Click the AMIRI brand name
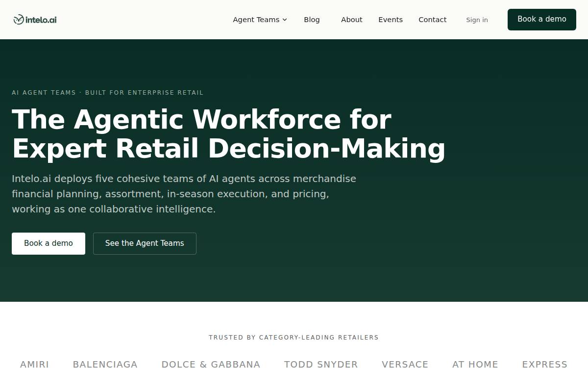 point(34,364)
